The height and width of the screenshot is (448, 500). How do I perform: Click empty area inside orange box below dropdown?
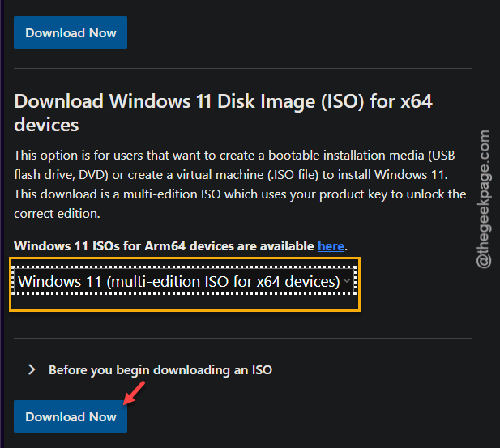coord(184,302)
